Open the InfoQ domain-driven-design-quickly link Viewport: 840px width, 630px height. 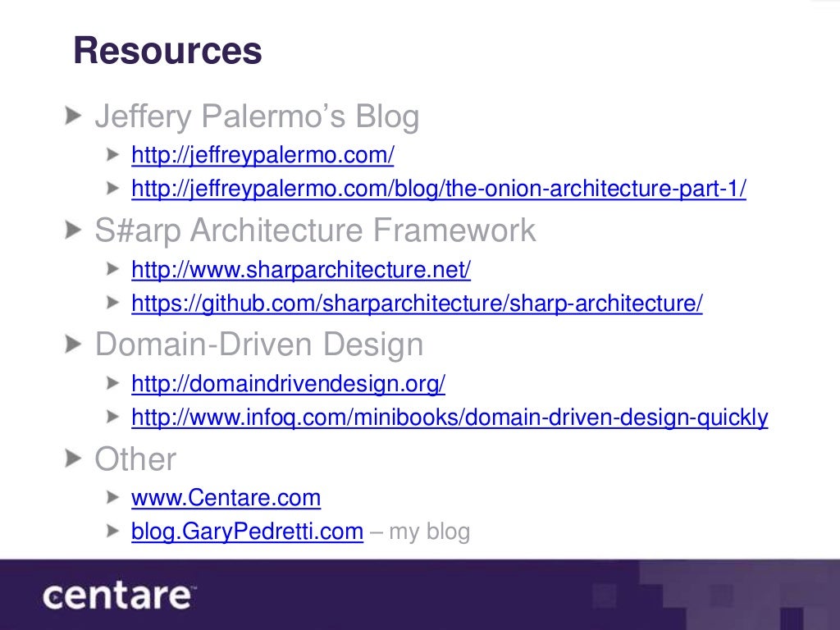click(x=450, y=418)
